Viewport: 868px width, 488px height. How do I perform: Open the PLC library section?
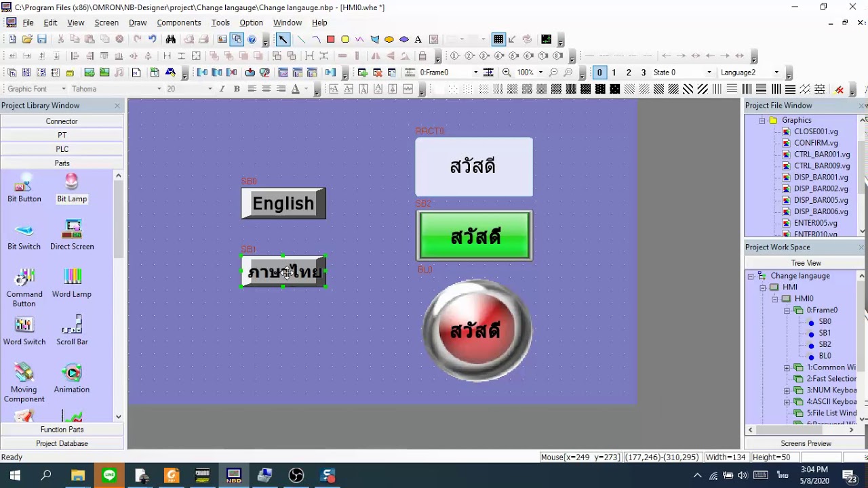[x=62, y=149]
